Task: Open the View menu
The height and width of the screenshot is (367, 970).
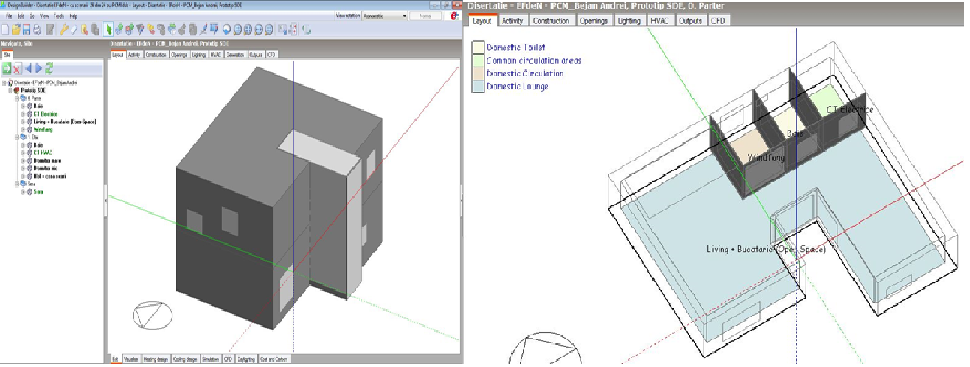Action: (45, 16)
